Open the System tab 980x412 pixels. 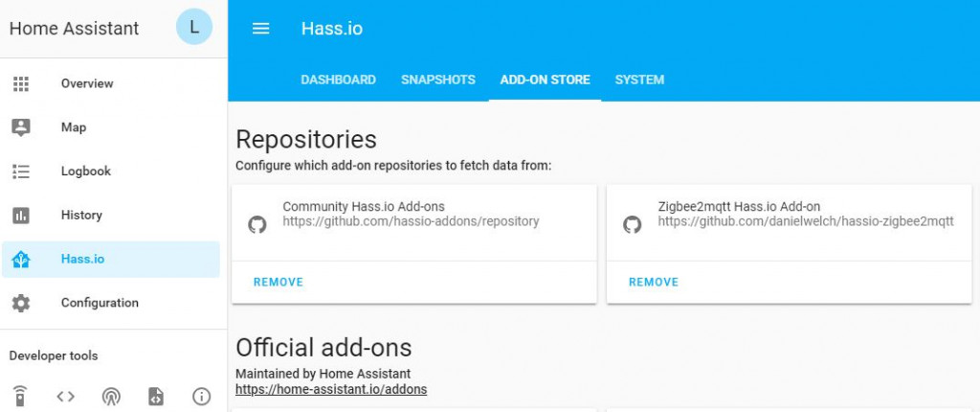tap(639, 80)
